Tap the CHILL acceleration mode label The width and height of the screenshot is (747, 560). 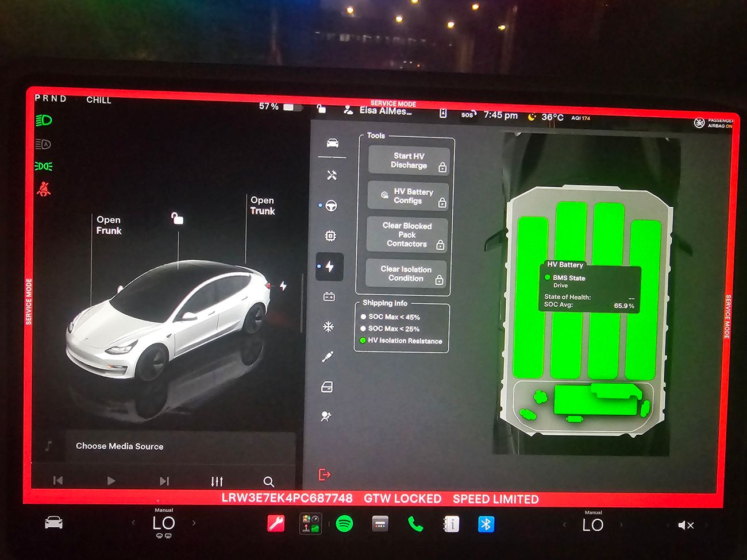click(99, 100)
